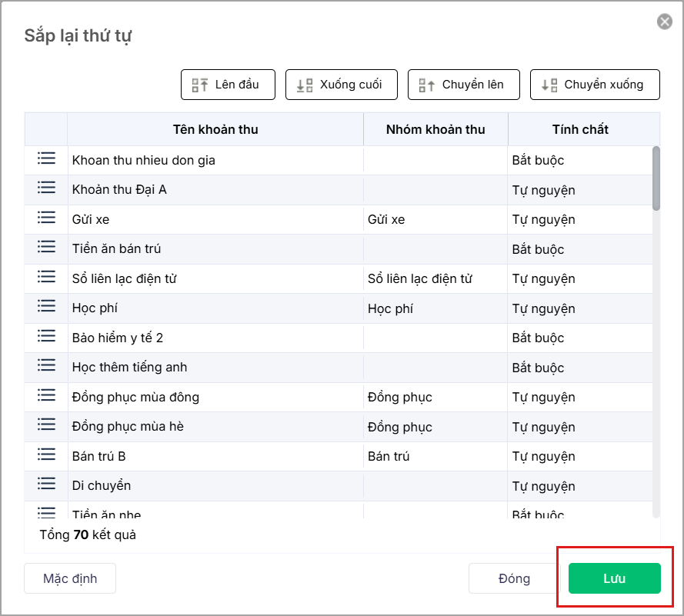The width and height of the screenshot is (684, 616).
Task: Click the Đóng button to dismiss
Action: (514, 578)
